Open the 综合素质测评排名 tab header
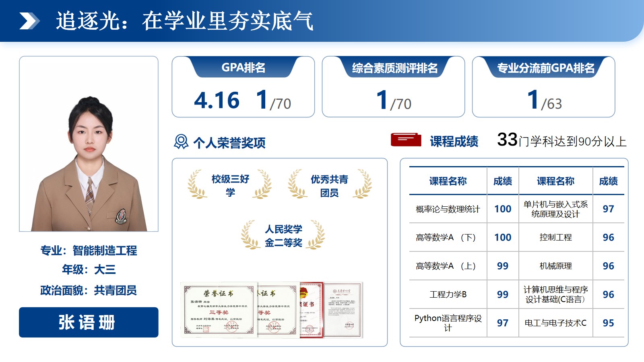 [x=394, y=68]
